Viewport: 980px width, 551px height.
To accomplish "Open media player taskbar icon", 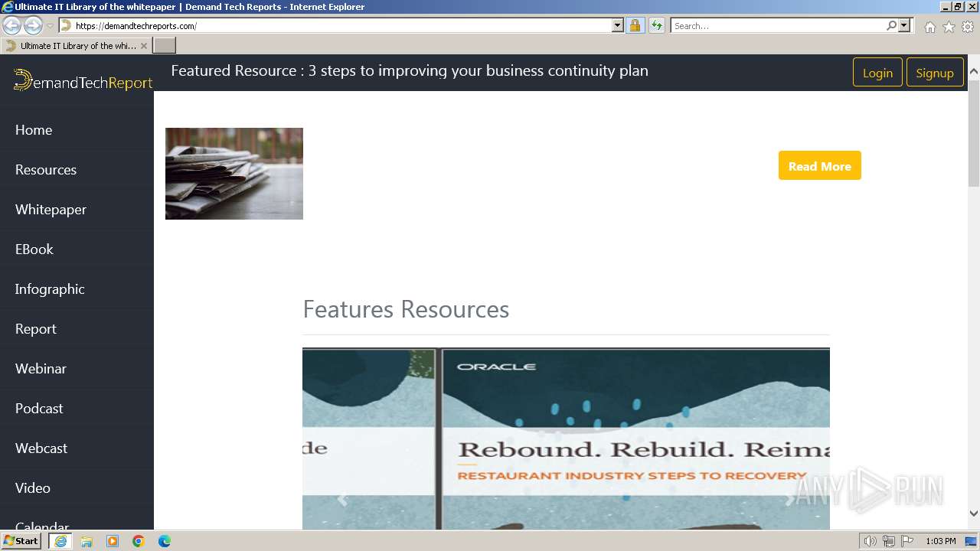I will pyautogui.click(x=113, y=541).
